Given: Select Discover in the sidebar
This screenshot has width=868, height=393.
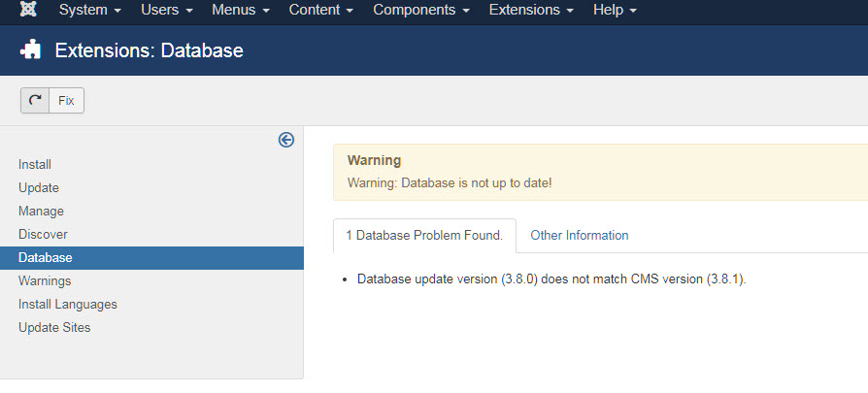Looking at the screenshot, I should coord(43,234).
